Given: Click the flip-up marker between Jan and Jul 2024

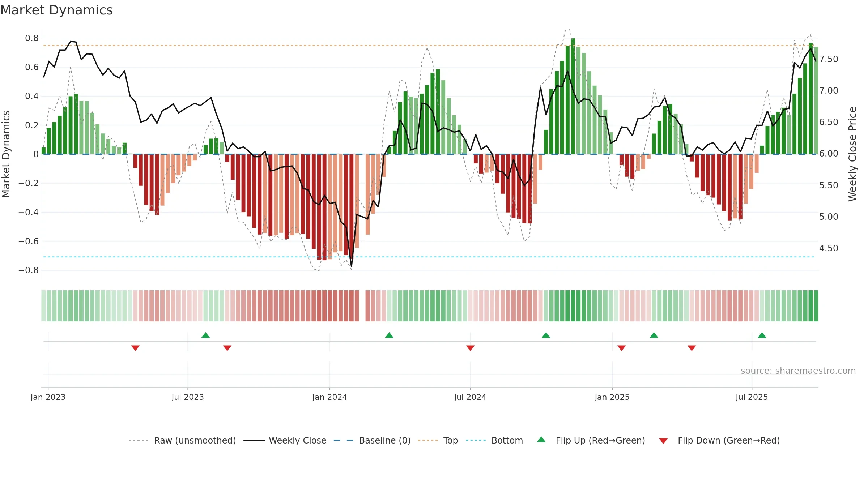Looking at the screenshot, I should click(389, 335).
